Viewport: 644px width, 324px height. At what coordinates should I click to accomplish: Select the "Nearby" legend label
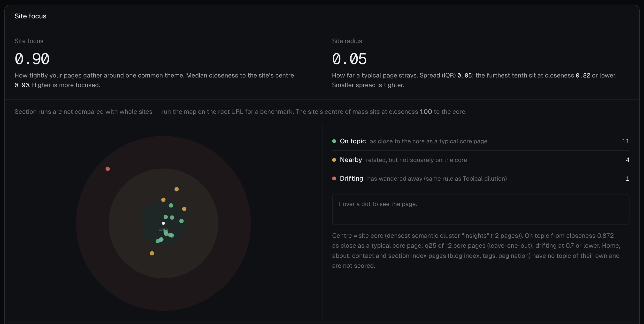pos(351,160)
